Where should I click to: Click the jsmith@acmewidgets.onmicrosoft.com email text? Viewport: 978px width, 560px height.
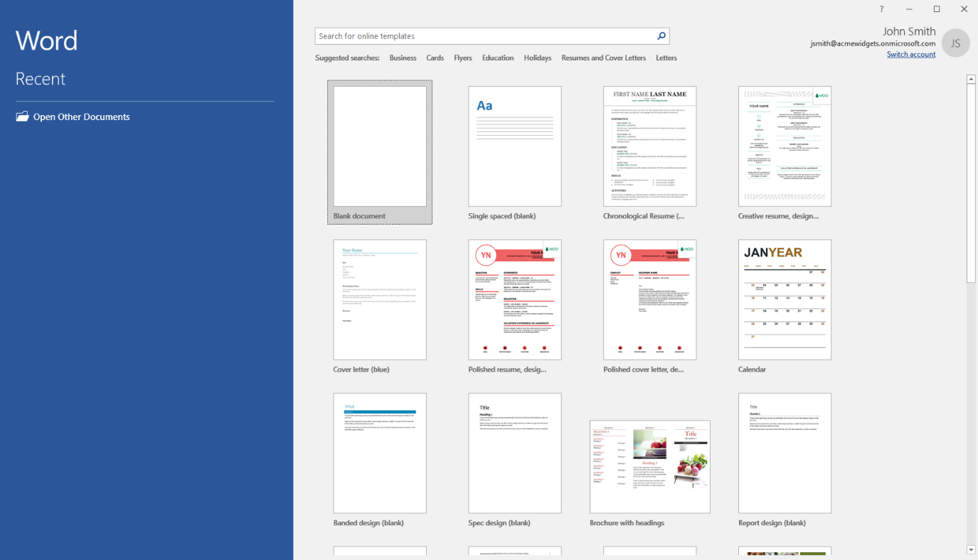click(873, 43)
